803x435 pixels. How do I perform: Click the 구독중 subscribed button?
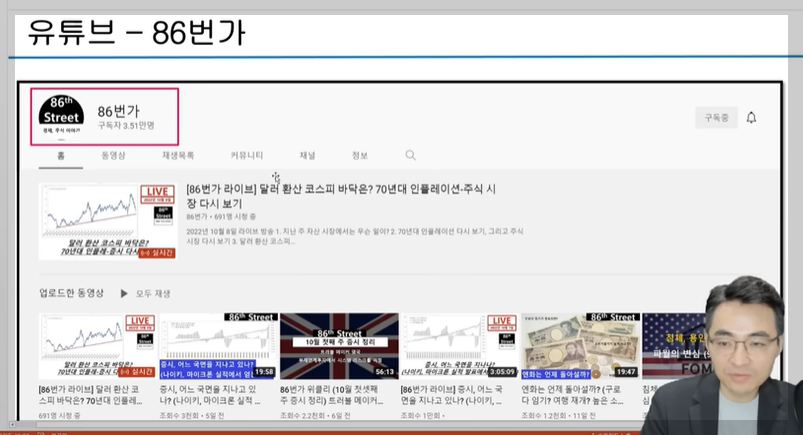click(x=716, y=118)
